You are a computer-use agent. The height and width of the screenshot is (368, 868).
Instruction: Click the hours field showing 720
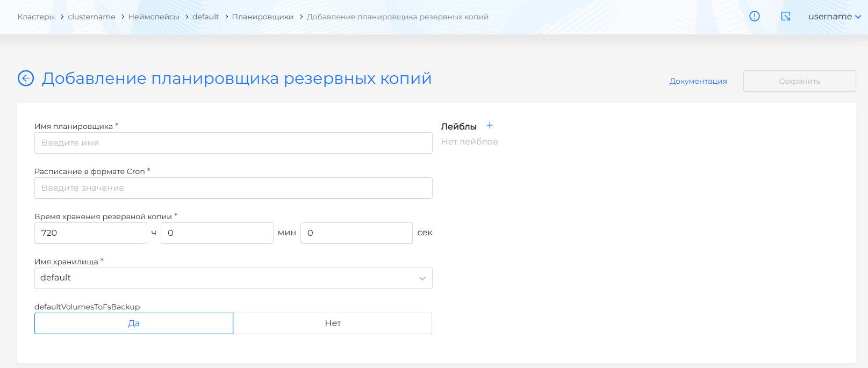90,233
